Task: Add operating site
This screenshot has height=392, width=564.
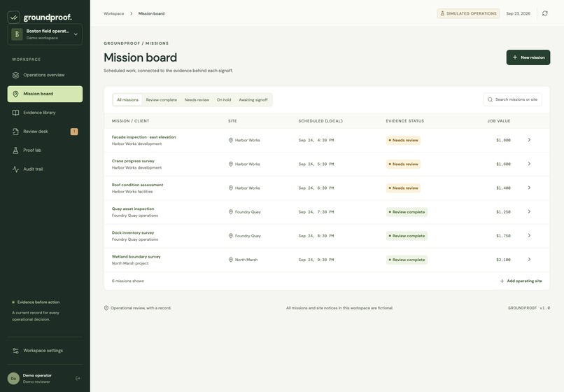Action: pos(521,281)
